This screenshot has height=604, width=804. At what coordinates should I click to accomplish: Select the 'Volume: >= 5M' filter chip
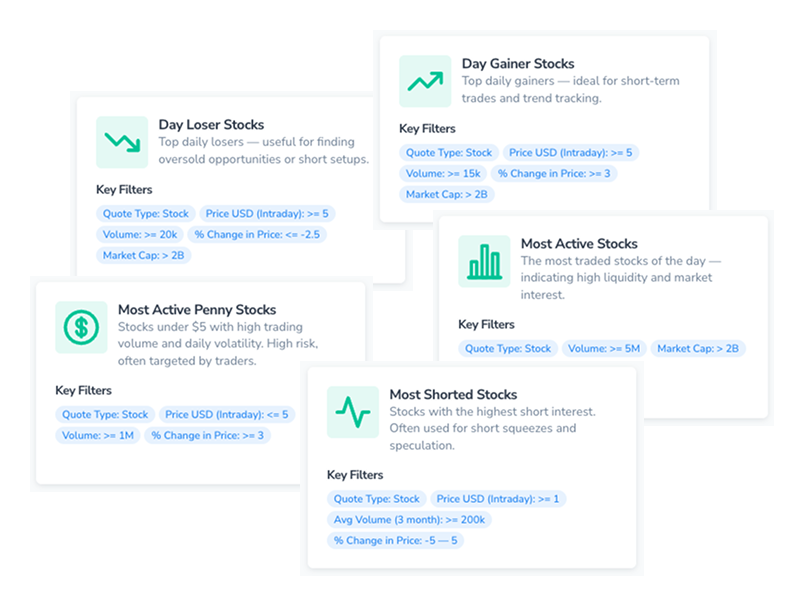pyautogui.click(x=604, y=349)
